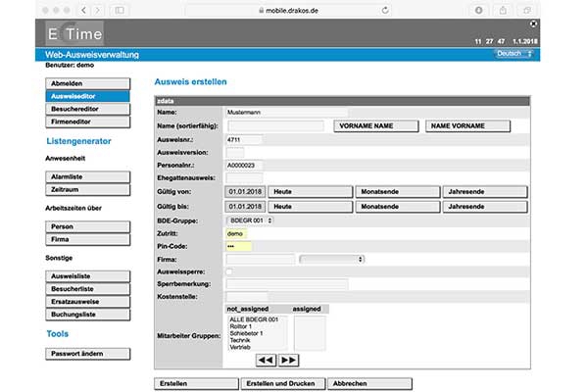Enable the Ausweissperre checkbox
This screenshot has height=392, width=588.
pos(229,271)
